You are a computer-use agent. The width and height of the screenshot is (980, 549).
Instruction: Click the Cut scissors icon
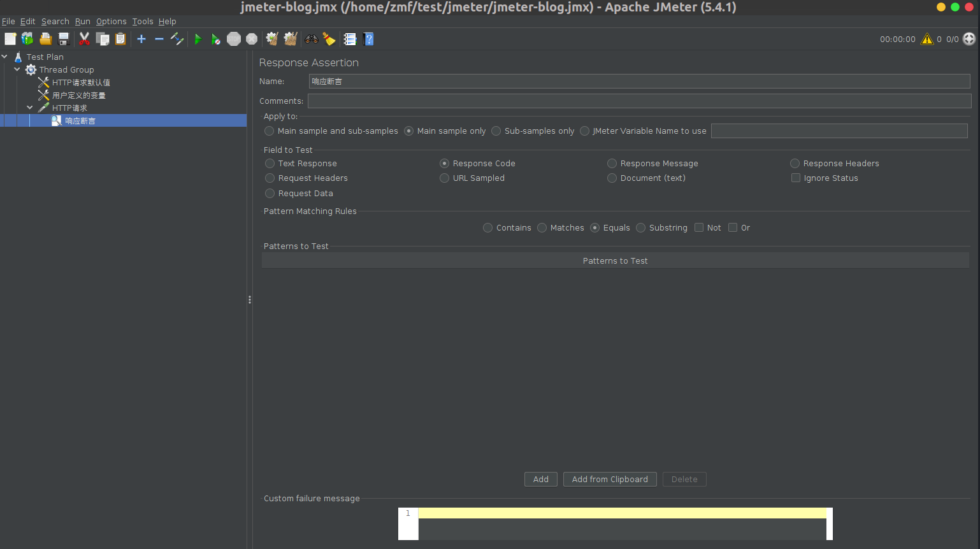coord(84,39)
